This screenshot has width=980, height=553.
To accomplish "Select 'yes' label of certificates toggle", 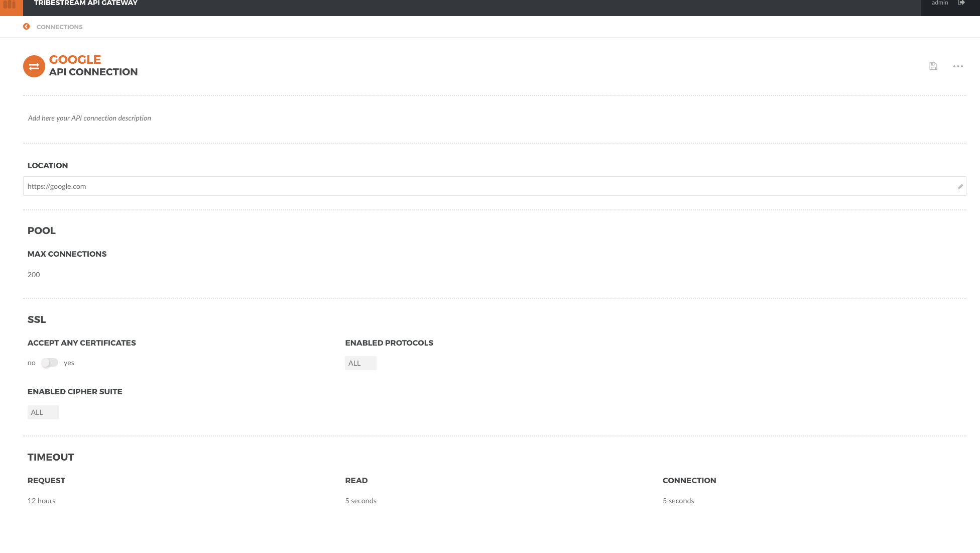I will point(69,363).
